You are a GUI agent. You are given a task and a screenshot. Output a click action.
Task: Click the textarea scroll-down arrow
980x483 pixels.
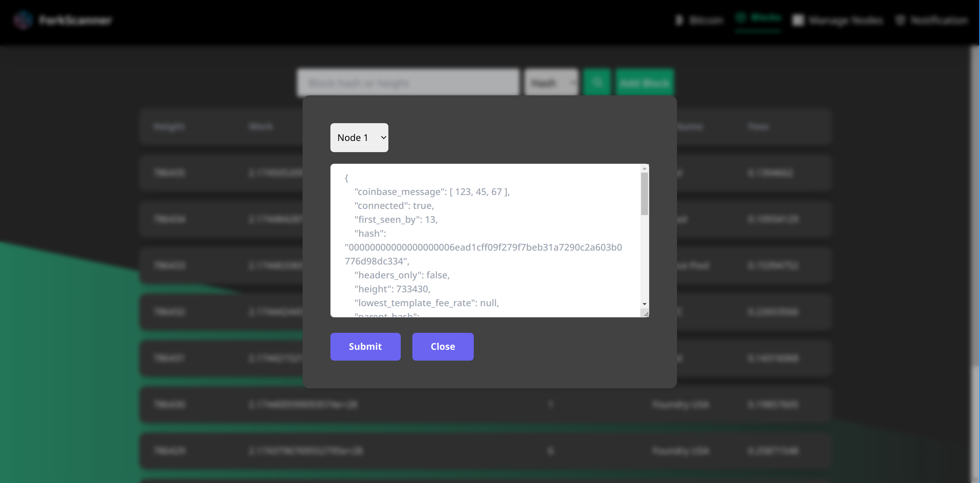pyautogui.click(x=644, y=304)
